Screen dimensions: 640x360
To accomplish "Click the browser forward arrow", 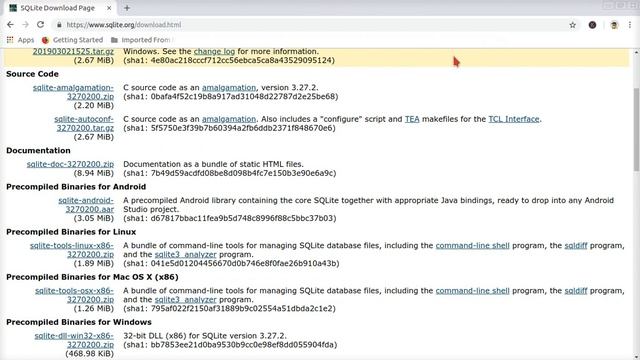I will coord(25,24).
